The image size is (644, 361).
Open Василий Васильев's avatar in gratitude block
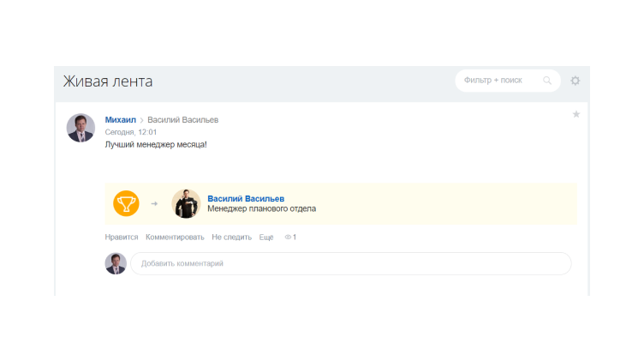(186, 203)
